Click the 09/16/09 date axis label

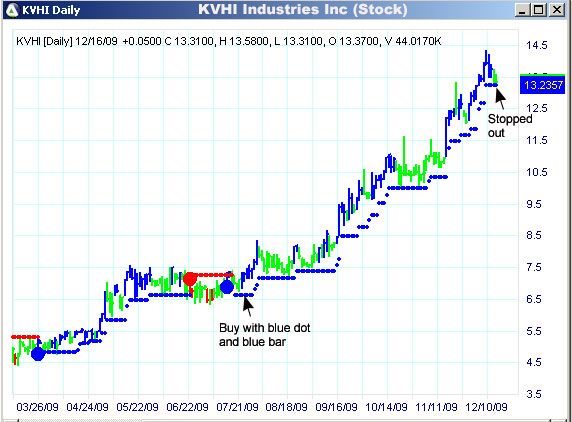tap(336, 407)
